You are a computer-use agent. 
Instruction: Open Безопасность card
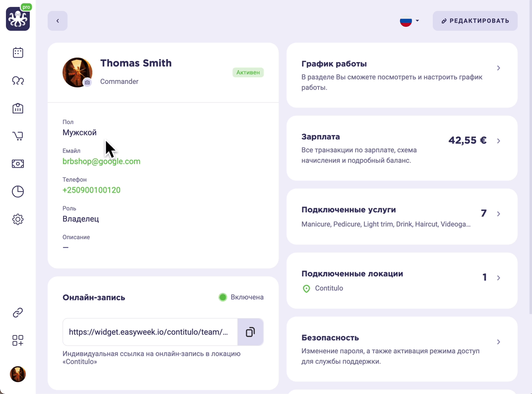(x=402, y=349)
